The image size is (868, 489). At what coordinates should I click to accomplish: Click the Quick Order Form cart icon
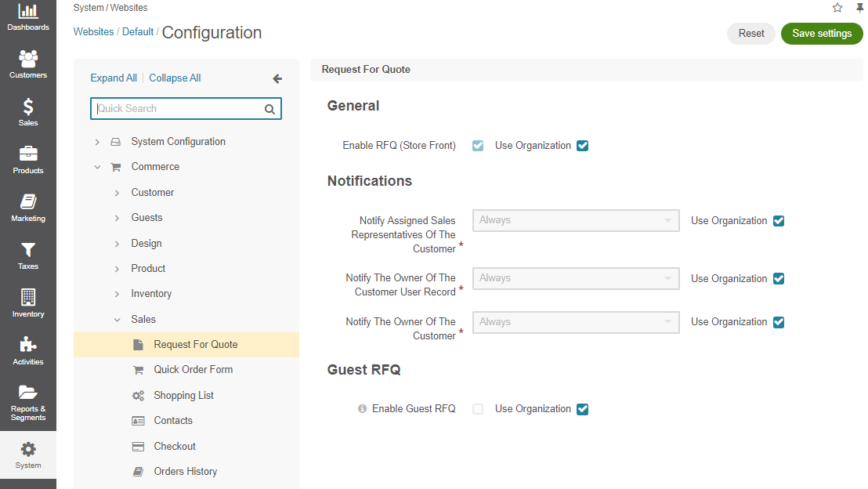pyautogui.click(x=139, y=370)
